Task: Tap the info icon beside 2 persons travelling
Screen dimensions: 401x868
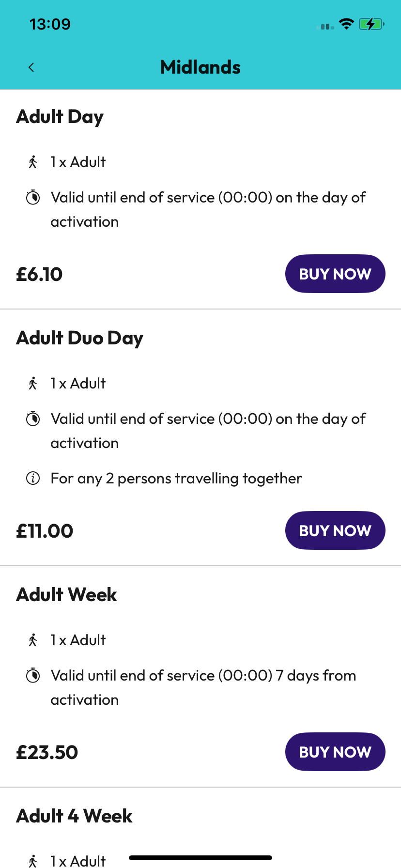Action: point(33,479)
